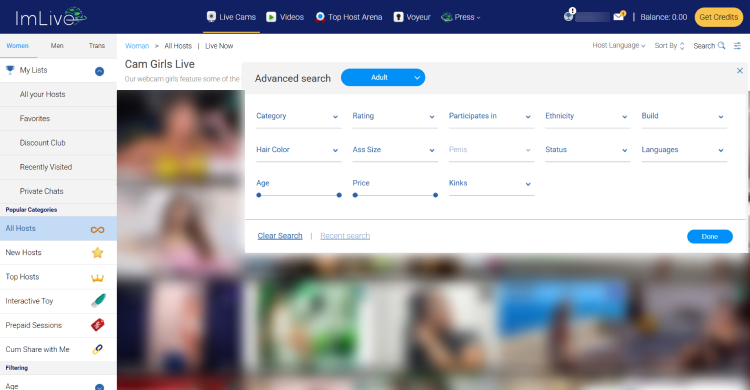Click the Clear Search link
Image resolution: width=750 pixels, height=390 pixels.
(x=280, y=236)
